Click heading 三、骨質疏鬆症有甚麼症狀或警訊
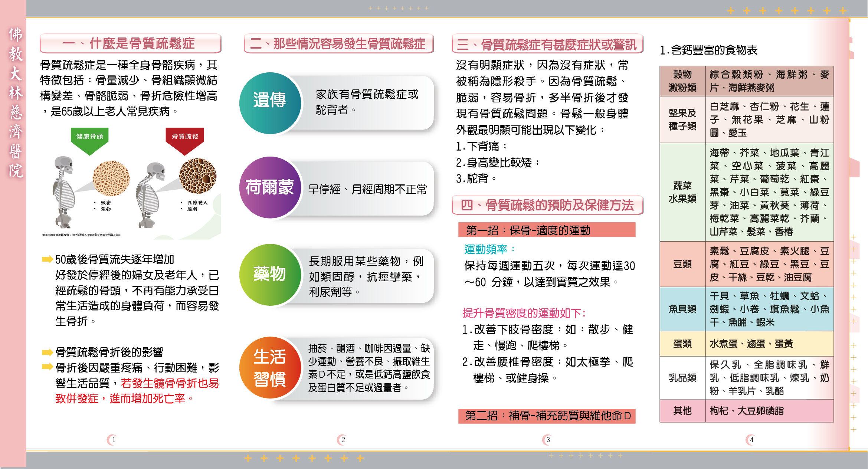Image resolution: width=868 pixels, height=469 pixels. [547, 45]
